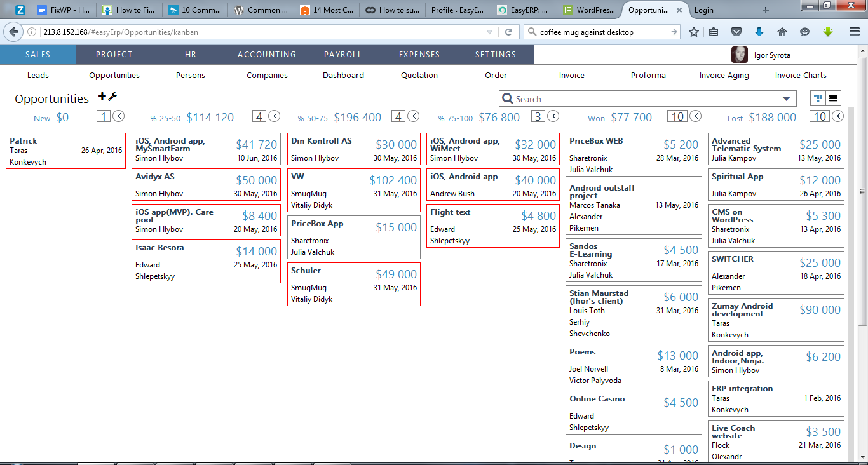Collapse the New column with its arrow
Image resolution: width=868 pixels, height=465 pixels.
(118, 116)
